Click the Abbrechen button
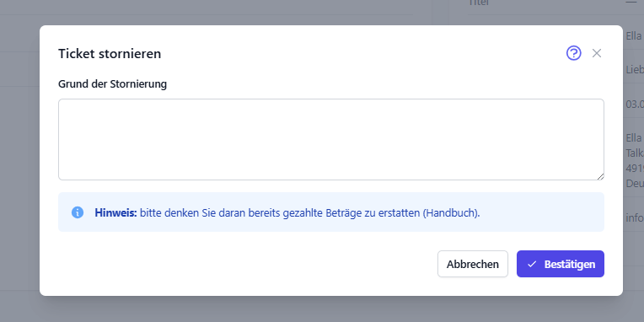 point(473,264)
